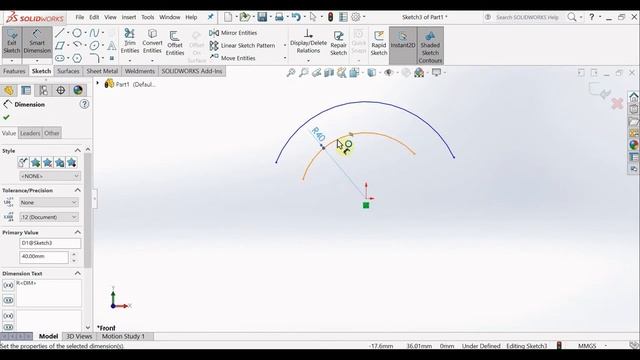Open Motion Study 1 tab
Image resolution: width=640 pixels, height=360 pixels.
[123, 336]
